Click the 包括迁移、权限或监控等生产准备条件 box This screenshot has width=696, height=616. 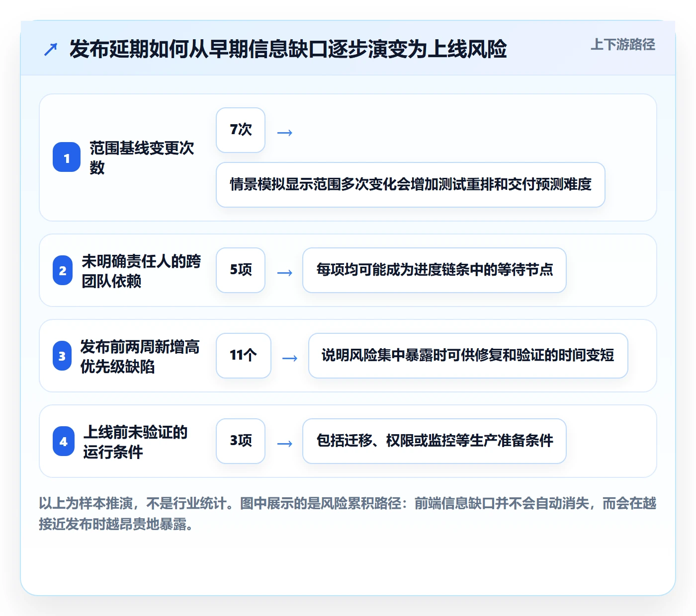(x=435, y=441)
